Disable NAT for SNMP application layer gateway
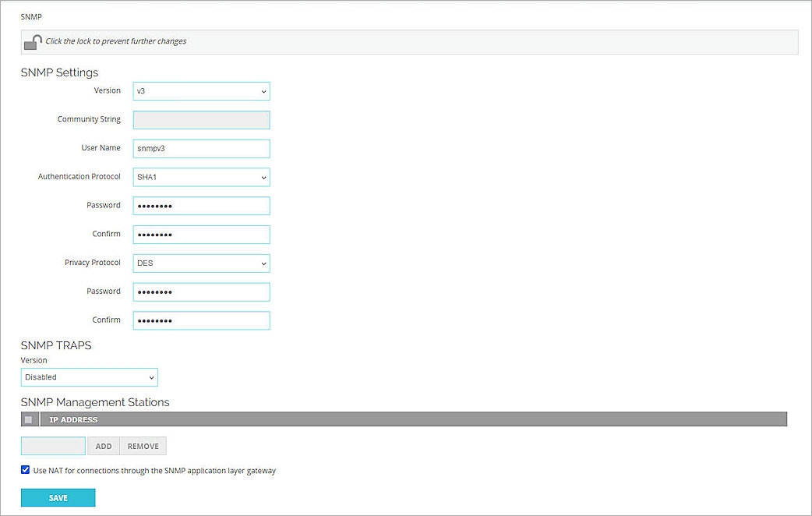Image resolution: width=812 pixels, height=516 pixels. (25, 469)
